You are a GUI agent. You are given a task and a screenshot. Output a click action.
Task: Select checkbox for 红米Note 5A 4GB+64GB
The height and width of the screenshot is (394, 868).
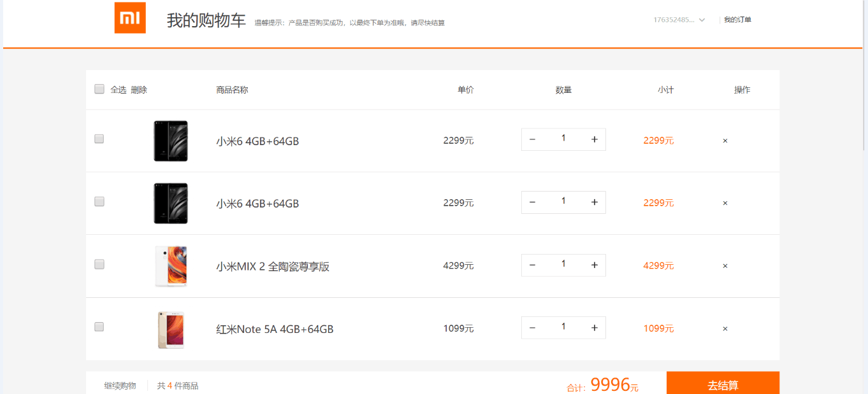coord(99,327)
